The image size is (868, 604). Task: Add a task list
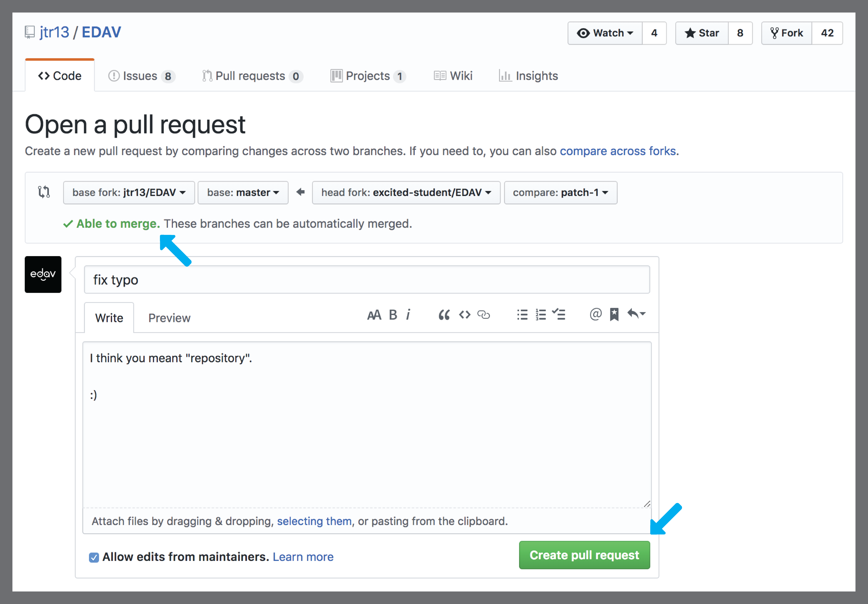coord(558,314)
